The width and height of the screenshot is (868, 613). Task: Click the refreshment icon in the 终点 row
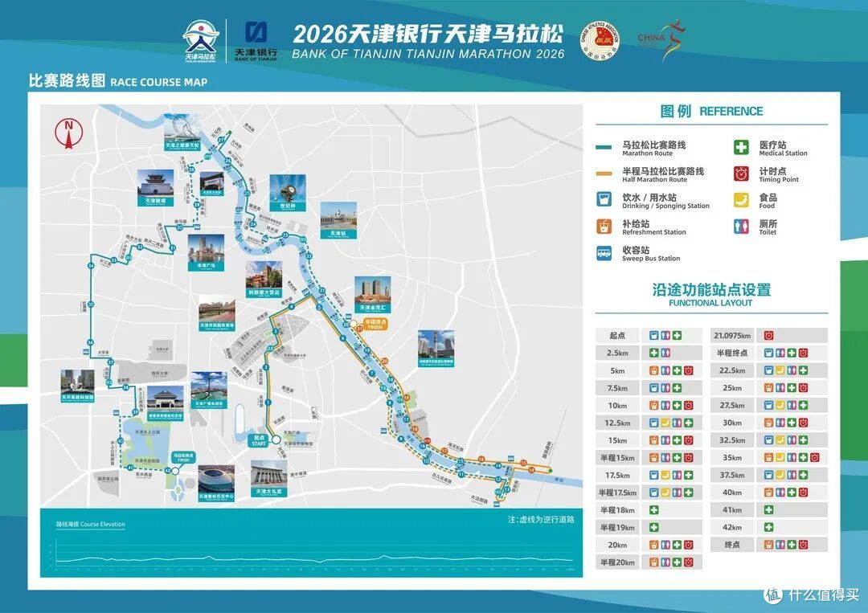click(x=769, y=545)
